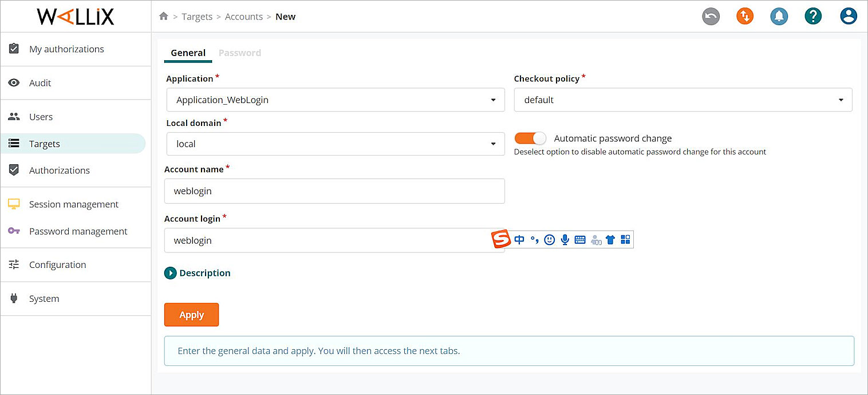Viewport: 868px width, 395px height.
Task: Click the Apply button
Action: tap(191, 314)
